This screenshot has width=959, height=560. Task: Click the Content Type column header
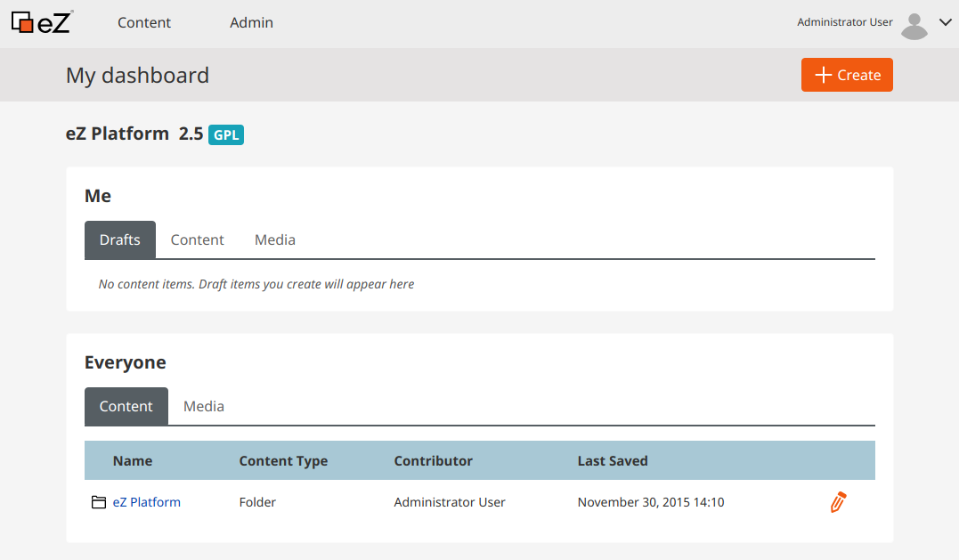[x=283, y=460]
